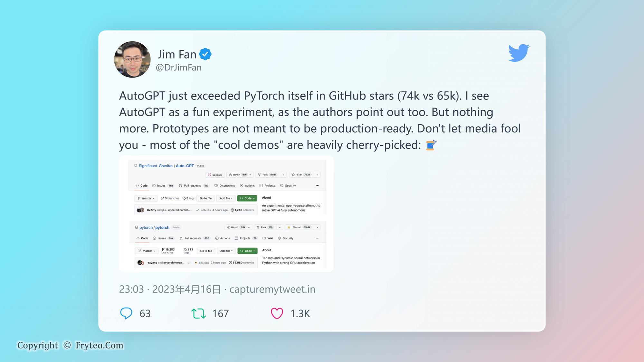Screen dimensions: 644x362
Task: Click the Twitter bird logo
Action: pyautogui.click(x=519, y=52)
